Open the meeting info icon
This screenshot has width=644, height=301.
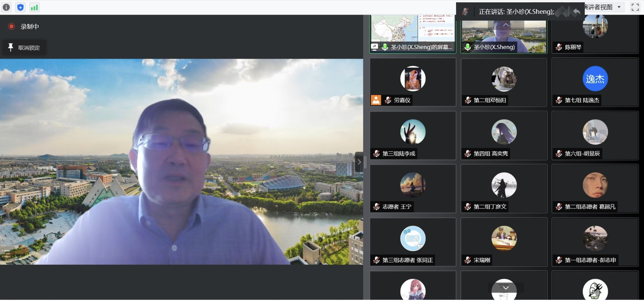(6, 7)
